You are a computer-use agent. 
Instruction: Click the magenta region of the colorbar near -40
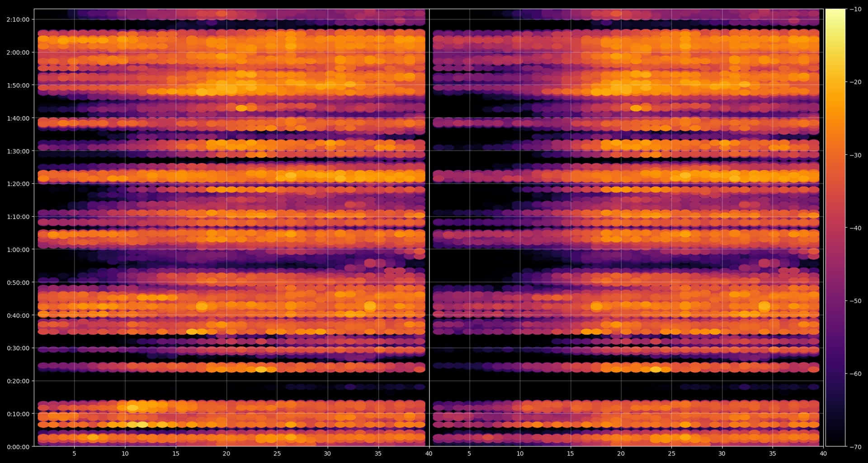click(x=835, y=228)
